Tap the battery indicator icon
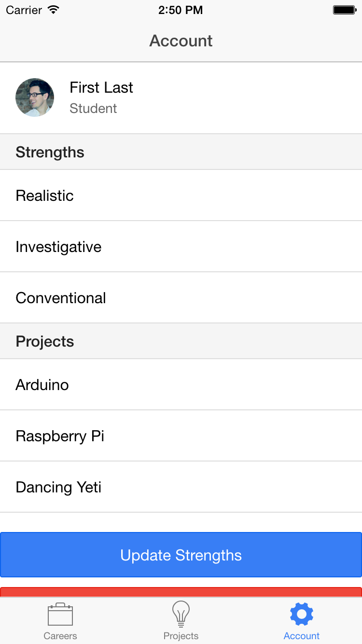This screenshot has width=362, height=644. click(x=344, y=10)
